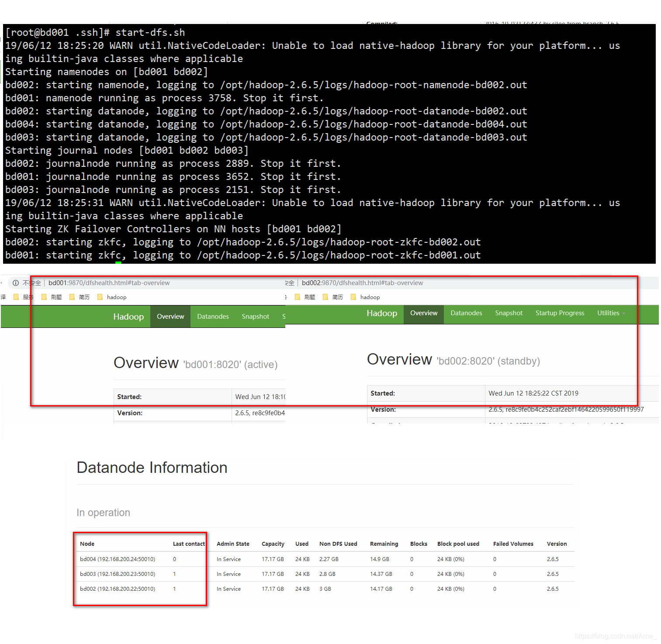Viewport: 661px width, 644px height.
Task: Click 'namenode running as process 3758' terminal line
Action: [x=164, y=98]
